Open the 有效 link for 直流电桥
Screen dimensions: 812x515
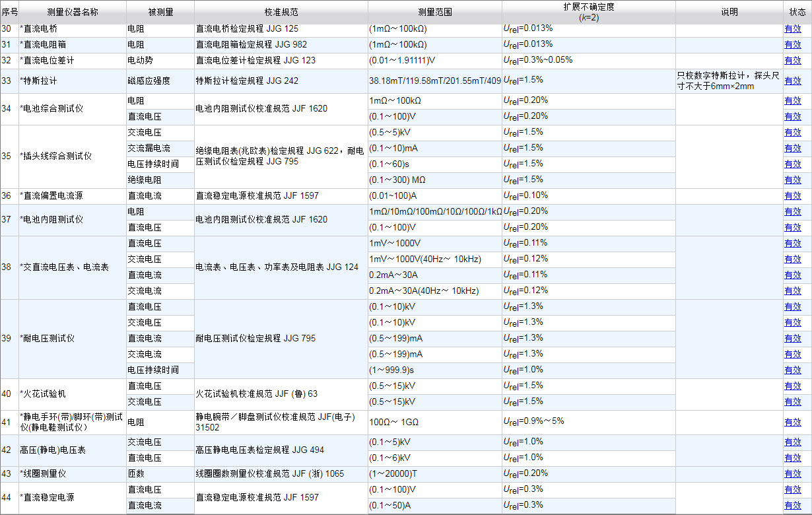click(x=792, y=29)
